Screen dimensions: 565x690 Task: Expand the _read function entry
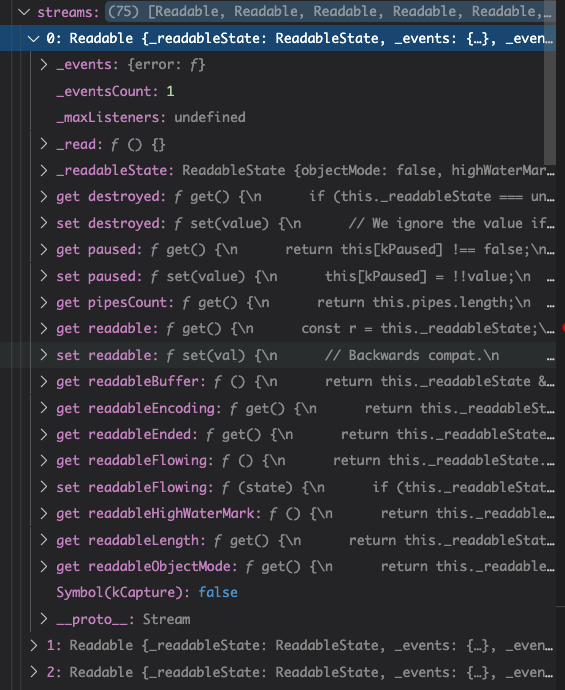coord(44,144)
